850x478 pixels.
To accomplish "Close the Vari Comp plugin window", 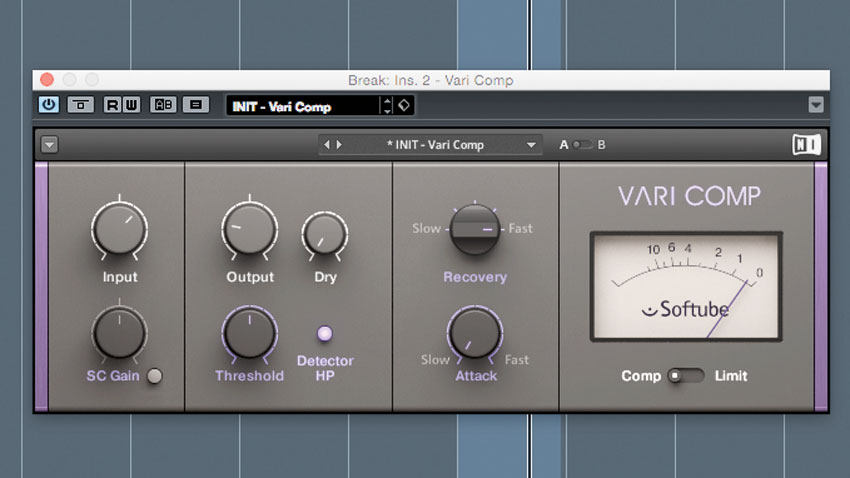I will coord(47,80).
